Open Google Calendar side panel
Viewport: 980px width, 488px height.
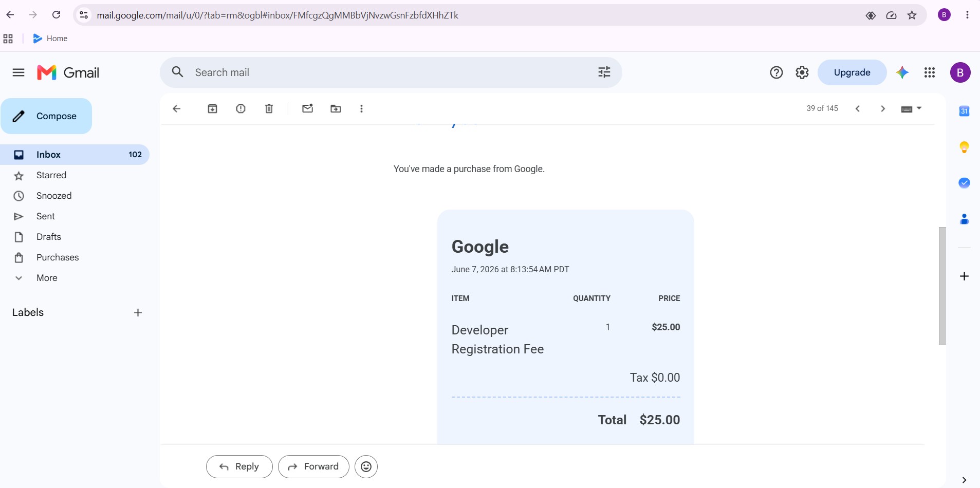click(x=964, y=111)
